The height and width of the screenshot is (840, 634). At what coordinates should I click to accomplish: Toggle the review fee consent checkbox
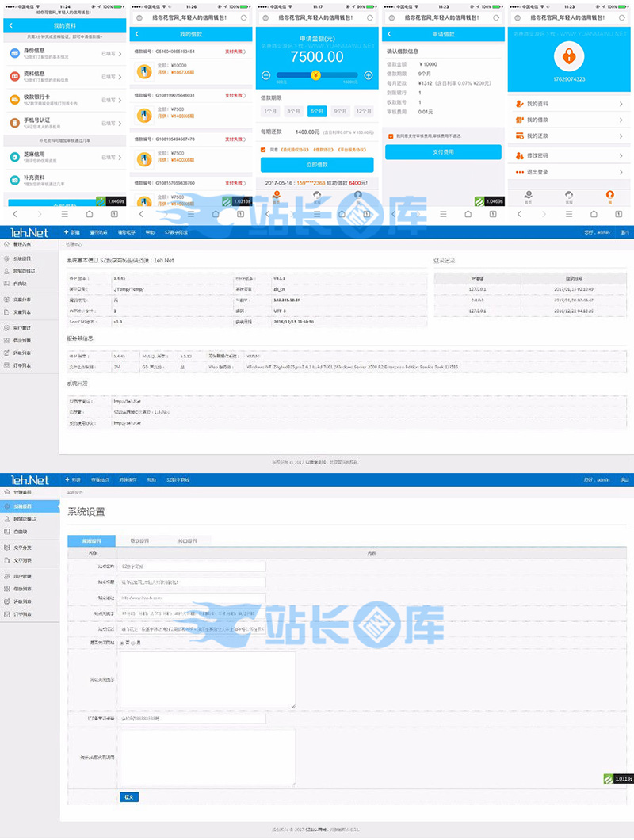(391, 136)
